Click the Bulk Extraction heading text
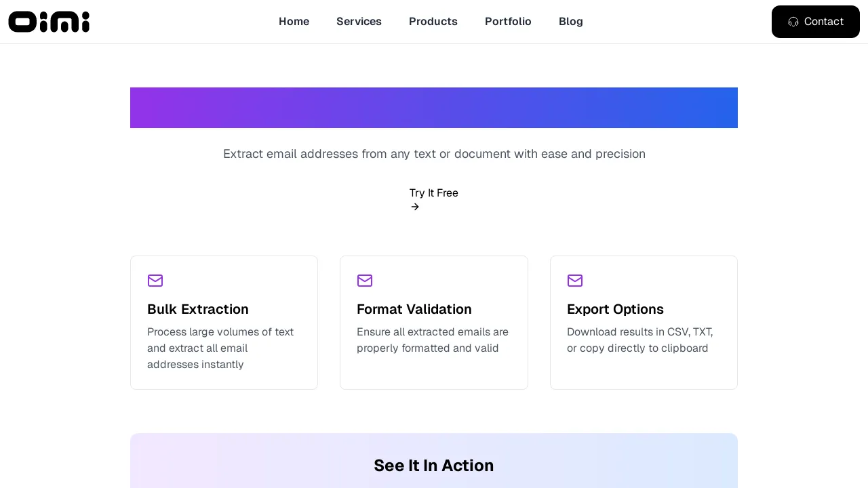 coord(197,309)
